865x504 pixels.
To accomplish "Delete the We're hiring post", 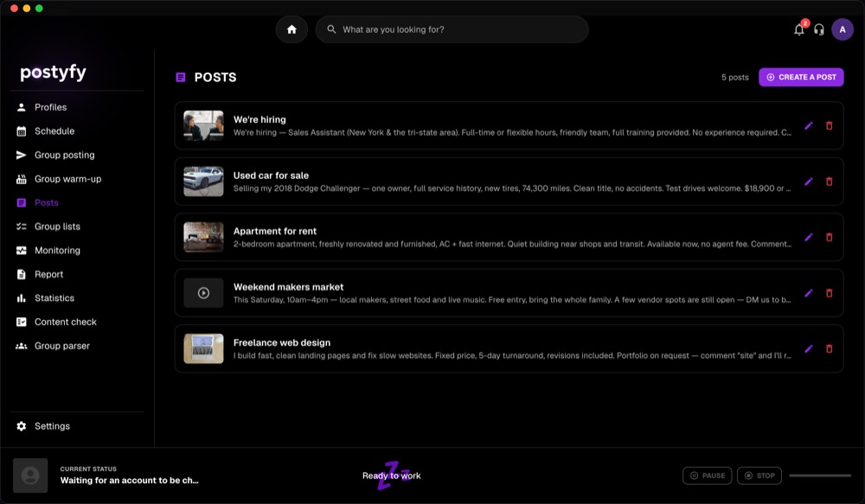I will click(830, 125).
